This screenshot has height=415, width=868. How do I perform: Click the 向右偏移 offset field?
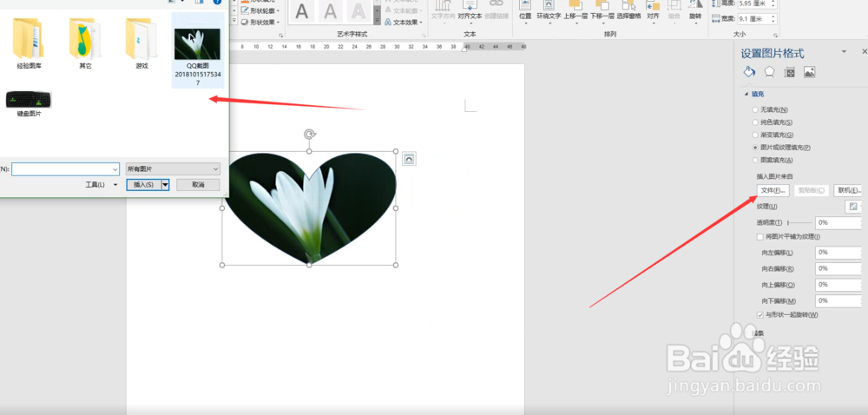coord(838,269)
